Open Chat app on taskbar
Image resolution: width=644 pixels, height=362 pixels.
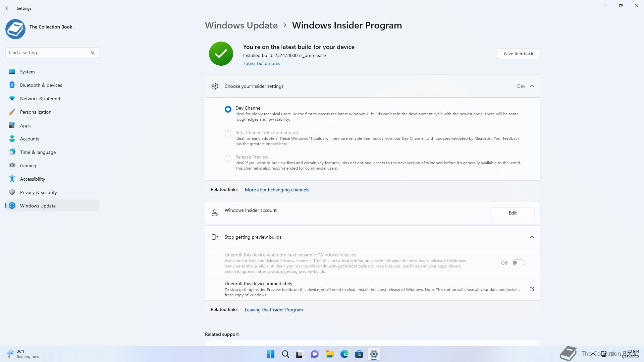[315, 354]
